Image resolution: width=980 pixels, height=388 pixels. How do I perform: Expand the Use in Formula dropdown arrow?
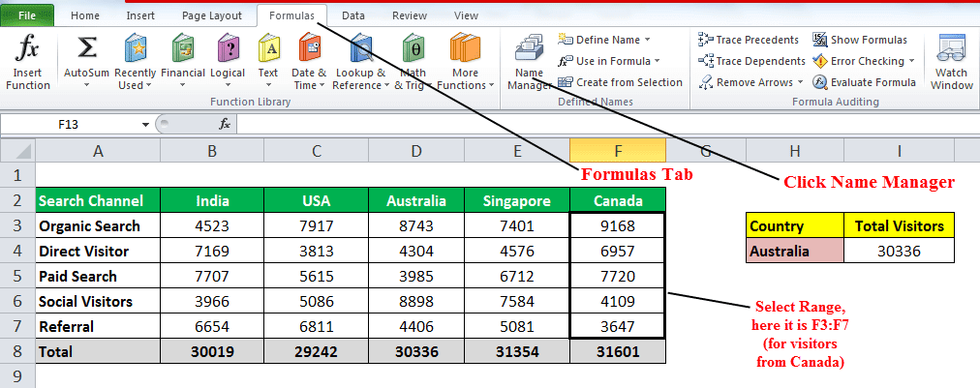click(x=657, y=61)
